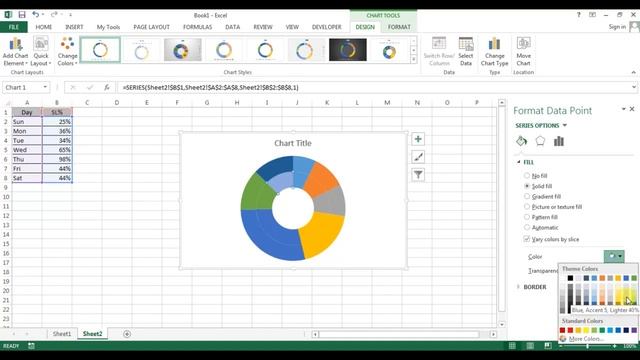Click the Save icon in the quick access toolbar
Image resolution: width=640 pixels, height=360 pixels.
tap(22, 15)
